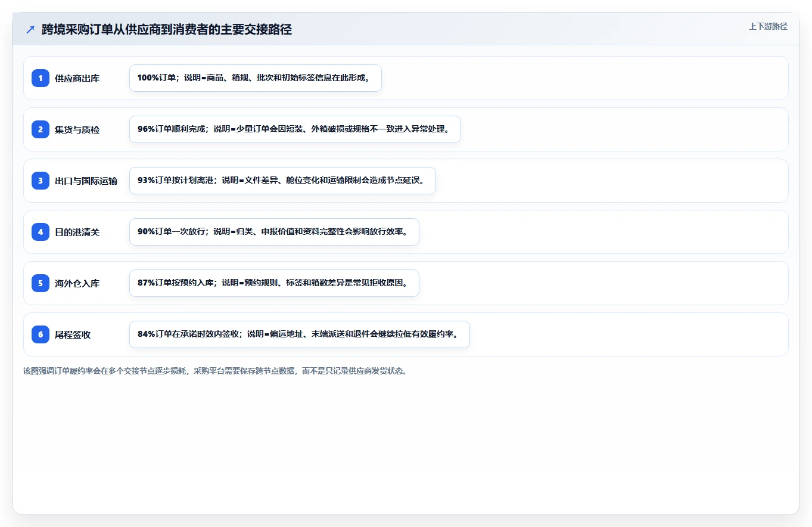
Task: Select the 集货与质检 step label
Action: point(77,129)
